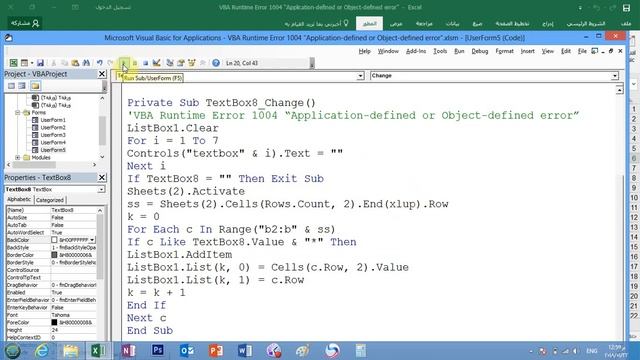Open Outlook from the taskbar
Image resolution: width=640 pixels, height=360 pixels.
pyautogui.click(x=187, y=351)
